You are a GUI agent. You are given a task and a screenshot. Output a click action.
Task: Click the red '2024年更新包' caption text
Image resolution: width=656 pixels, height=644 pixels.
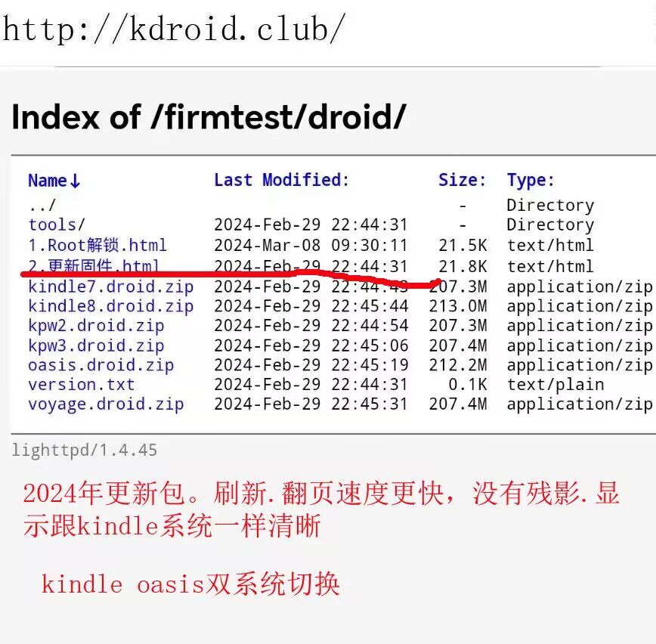tap(104, 493)
